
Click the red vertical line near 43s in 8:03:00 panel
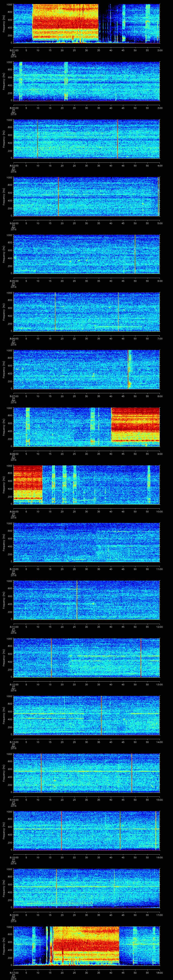pos(117,139)
